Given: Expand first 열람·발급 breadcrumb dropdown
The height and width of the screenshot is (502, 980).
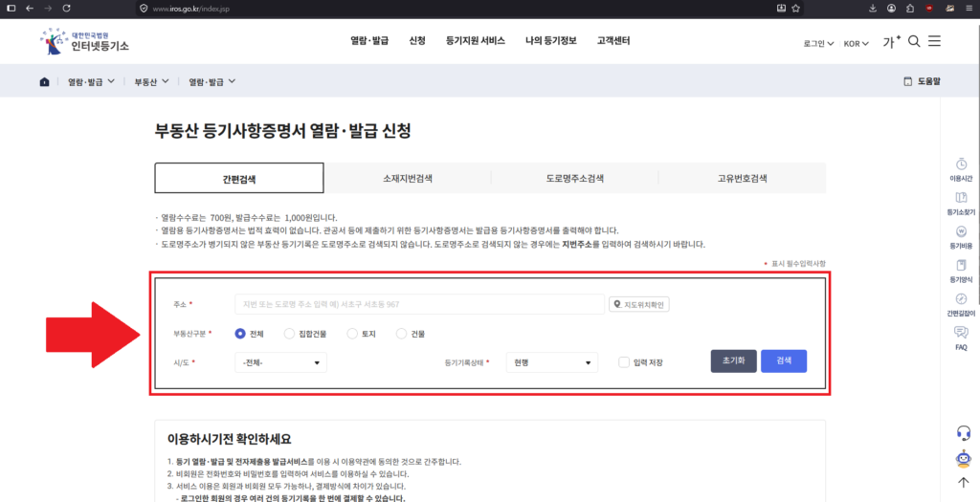Looking at the screenshot, I should (91, 82).
